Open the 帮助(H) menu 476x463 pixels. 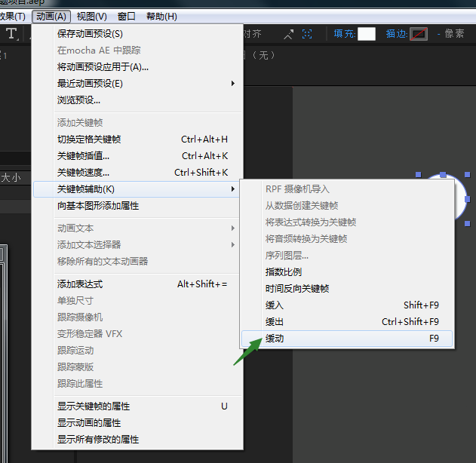(161, 17)
